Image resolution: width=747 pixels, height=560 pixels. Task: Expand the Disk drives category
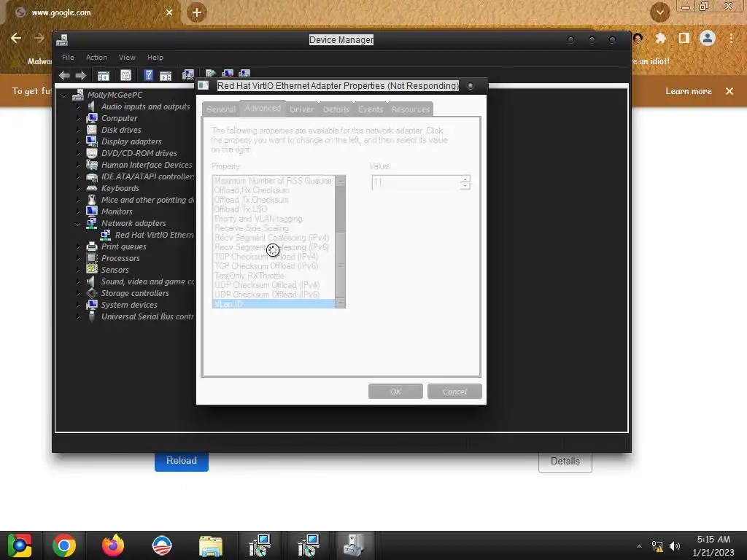tap(78, 130)
